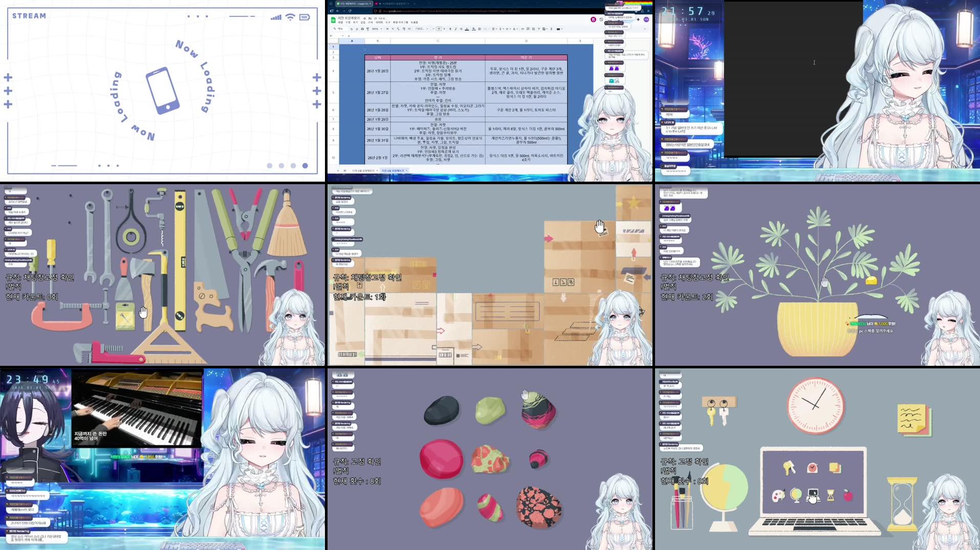Open the borders options dropdown
Viewport: 980px width, 550px height.
tap(479, 29)
